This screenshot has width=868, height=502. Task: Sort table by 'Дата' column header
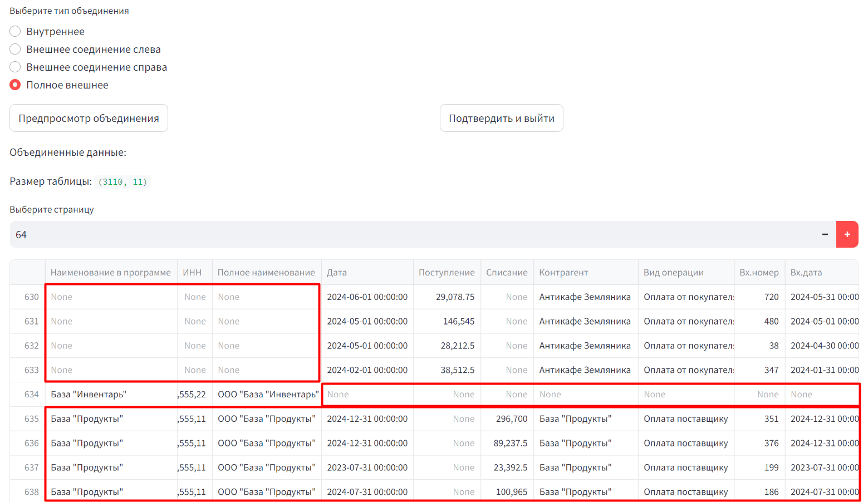[337, 272]
